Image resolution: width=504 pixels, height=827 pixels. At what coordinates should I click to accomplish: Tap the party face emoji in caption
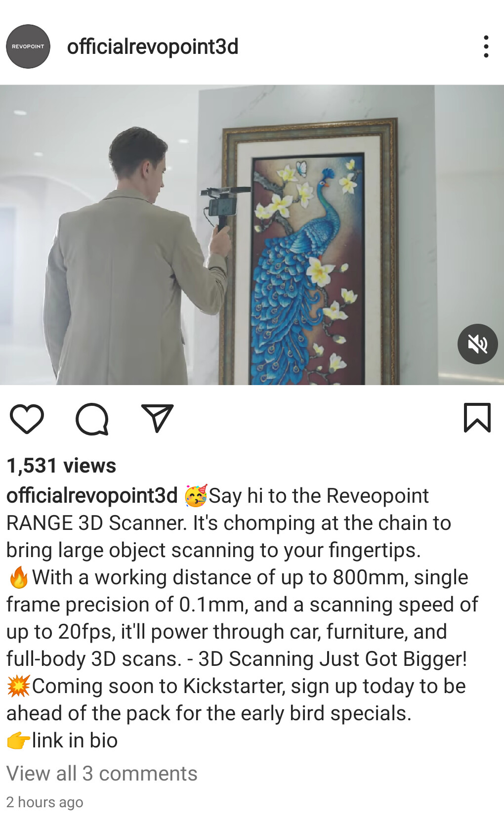[x=196, y=495]
